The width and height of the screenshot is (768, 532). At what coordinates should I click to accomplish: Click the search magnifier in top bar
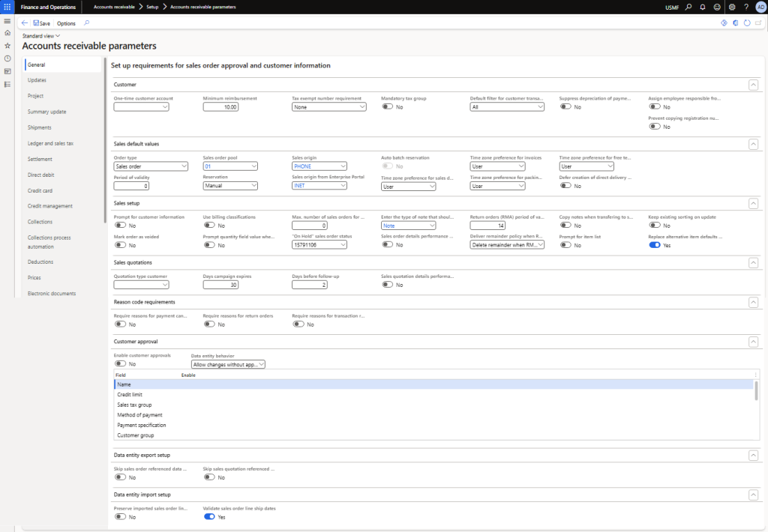point(688,7)
